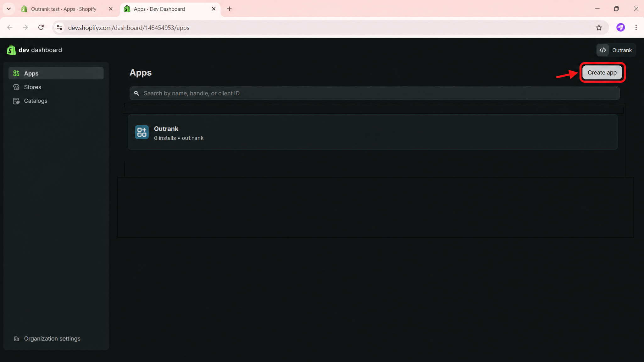Minimize the browser window
This screenshot has width=644, height=362.
pyautogui.click(x=597, y=9)
